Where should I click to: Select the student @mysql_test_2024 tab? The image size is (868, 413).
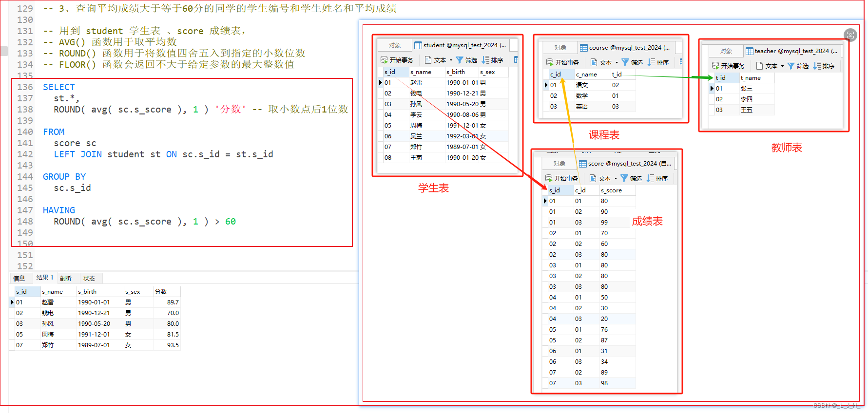pyautogui.click(x=461, y=45)
